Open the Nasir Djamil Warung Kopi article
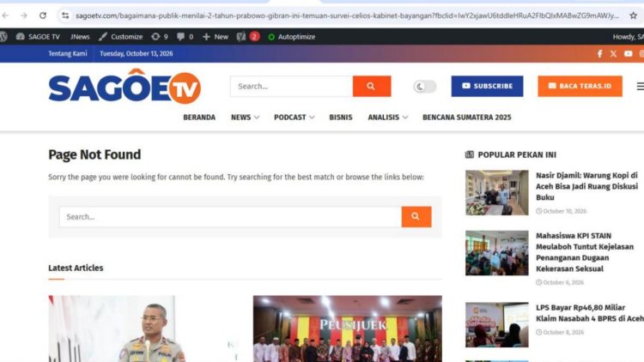Viewport: 644px width, 362px height. pyautogui.click(x=587, y=186)
